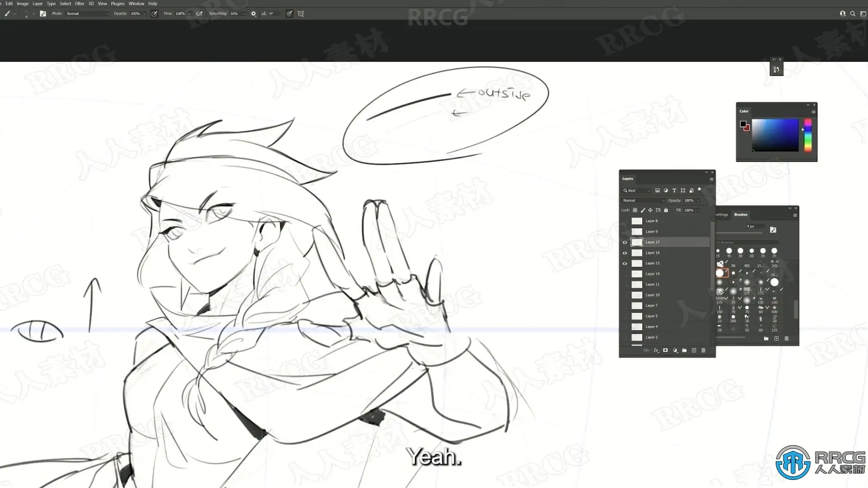The height and width of the screenshot is (488, 868).
Task: Expand the Flow value dropdown arrow
Action: (189, 14)
